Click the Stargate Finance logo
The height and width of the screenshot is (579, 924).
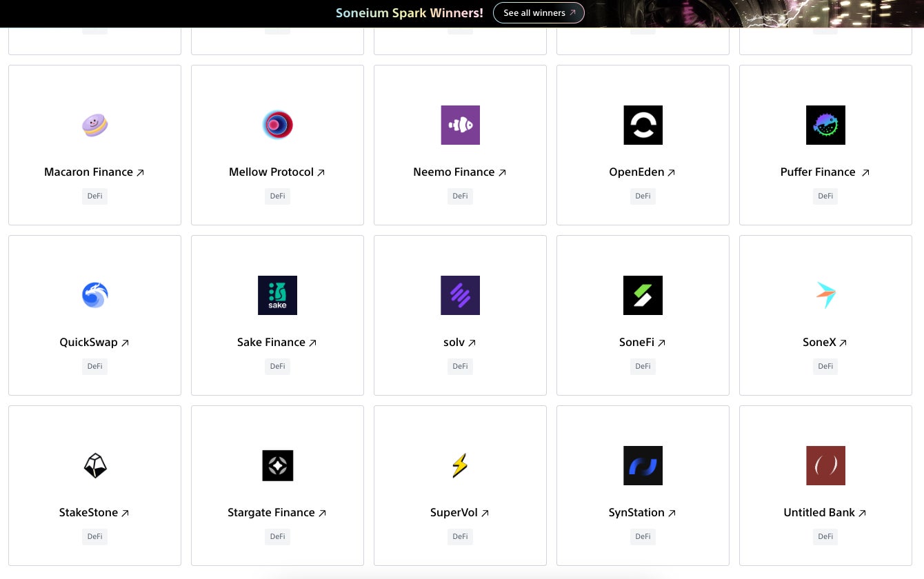pyautogui.click(x=277, y=465)
